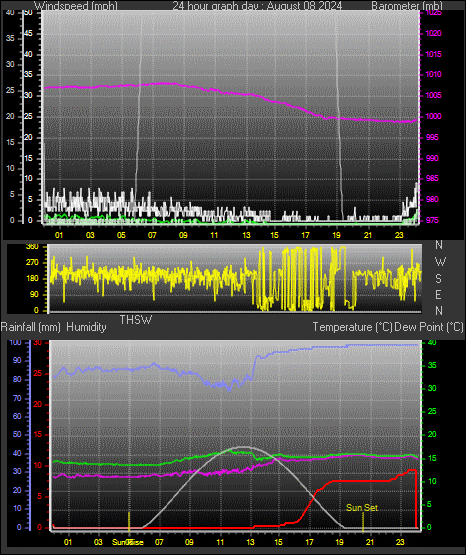Click the magenta 990 barometer value

[x=432, y=158]
